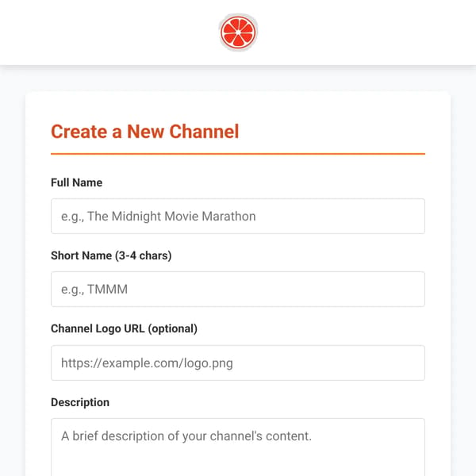476x476 pixels.
Task: Click the 'Create a New Channel' heading
Action: tap(145, 132)
